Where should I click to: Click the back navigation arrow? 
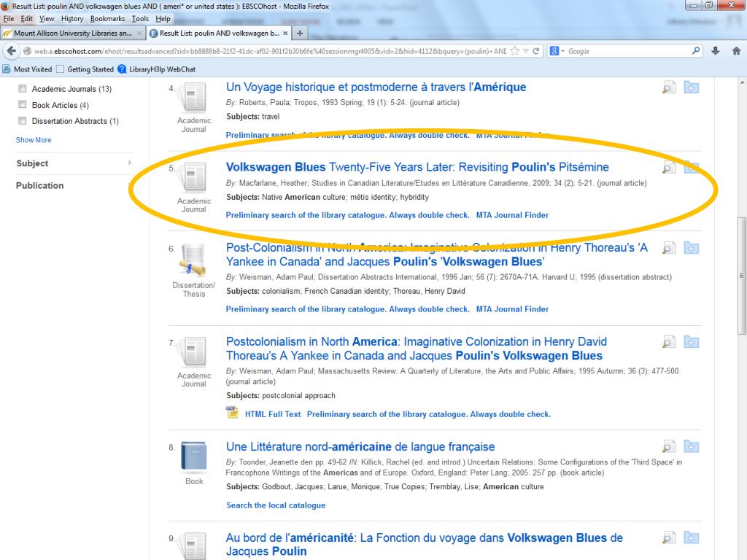(x=12, y=51)
